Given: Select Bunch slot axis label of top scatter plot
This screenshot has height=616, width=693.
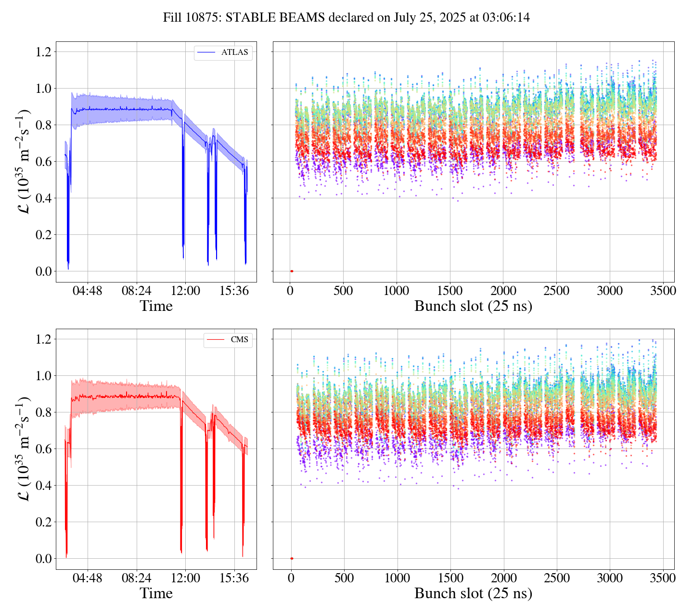Looking at the screenshot, I should tap(473, 306).
